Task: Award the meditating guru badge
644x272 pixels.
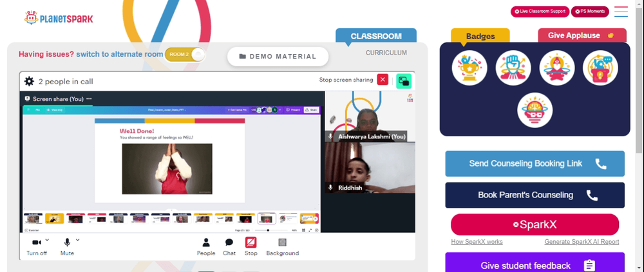Action: pyautogui.click(x=556, y=68)
